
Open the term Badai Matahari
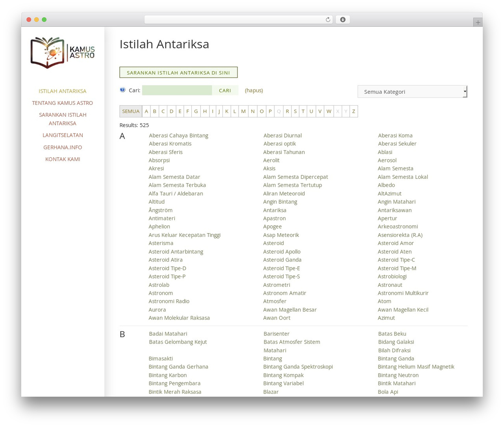pos(168,334)
